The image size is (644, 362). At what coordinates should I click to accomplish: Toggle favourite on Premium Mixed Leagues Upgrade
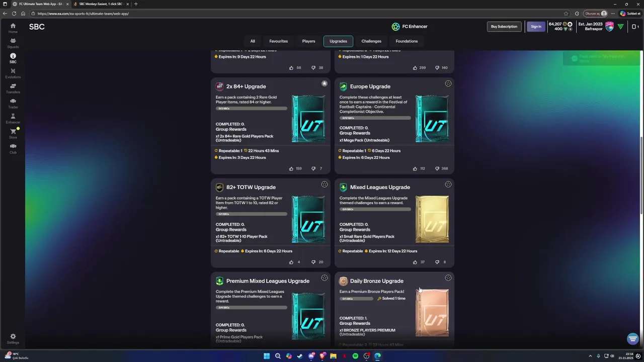[x=325, y=278]
